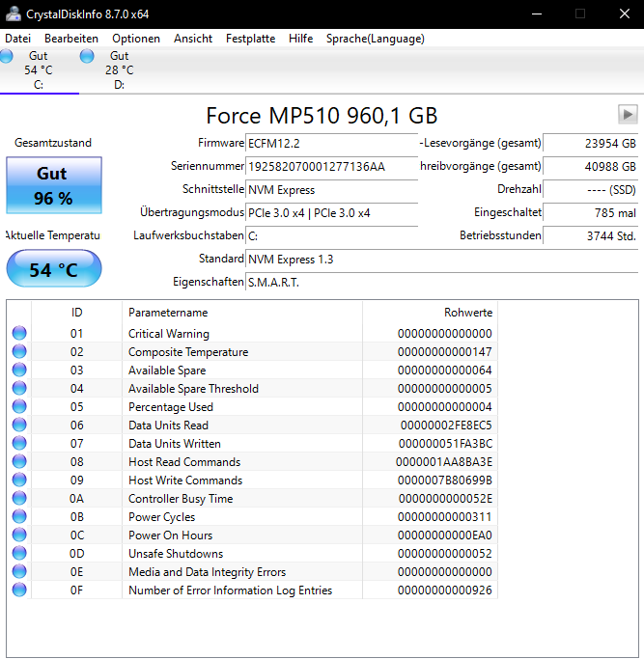Click status orb for Percentage Used row
The image size is (644, 659).
coord(19,406)
